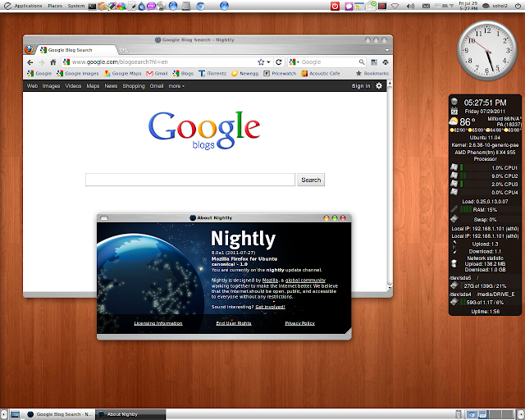Click Sign in on the Google bar

coord(361,86)
